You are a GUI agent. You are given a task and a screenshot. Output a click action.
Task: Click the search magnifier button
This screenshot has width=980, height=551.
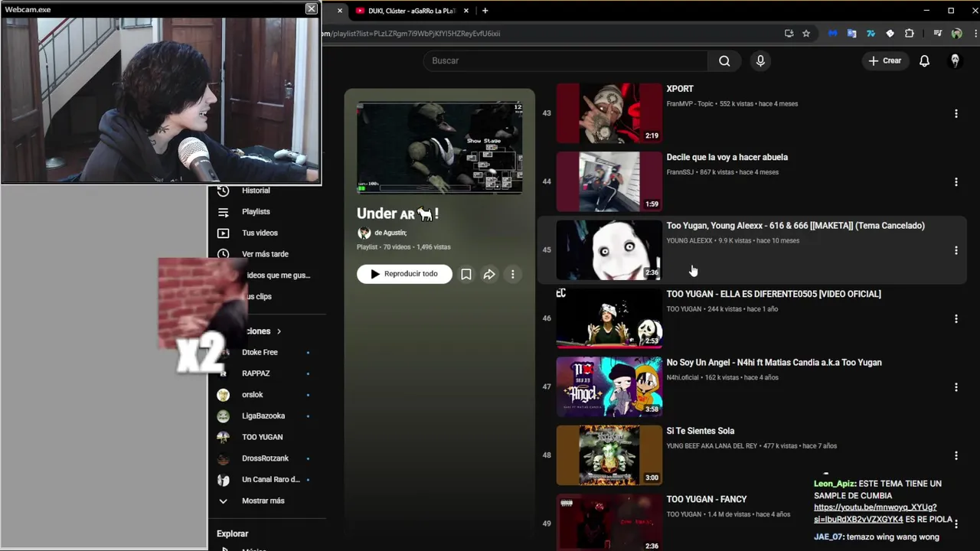[x=724, y=61]
